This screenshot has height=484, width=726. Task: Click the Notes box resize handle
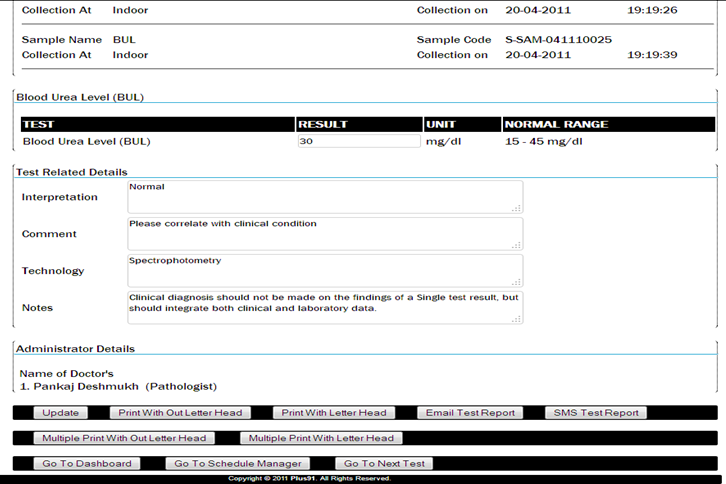click(x=517, y=319)
